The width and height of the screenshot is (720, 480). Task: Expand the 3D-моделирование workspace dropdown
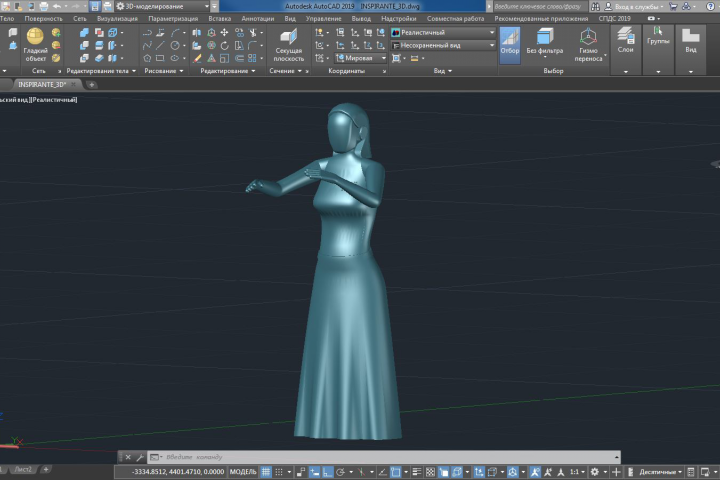tap(162, 6)
